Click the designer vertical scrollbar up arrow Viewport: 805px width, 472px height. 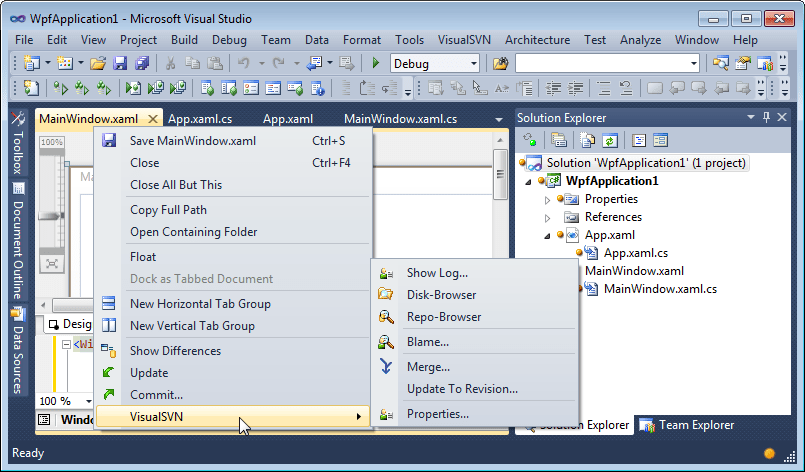(x=500, y=140)
